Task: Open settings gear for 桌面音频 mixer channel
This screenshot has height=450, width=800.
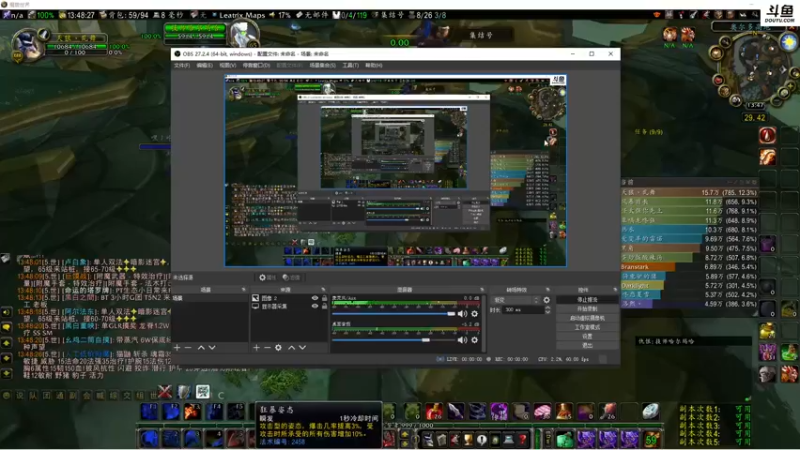Action: click(474, 340)
